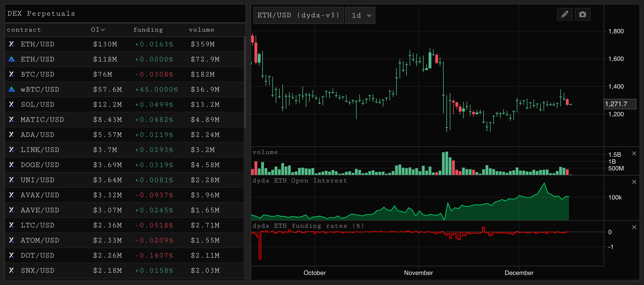Click the DEX Perpetuals panel title
Image resolution: width=644 pixels, height=285 pixels.
(41, 13)
